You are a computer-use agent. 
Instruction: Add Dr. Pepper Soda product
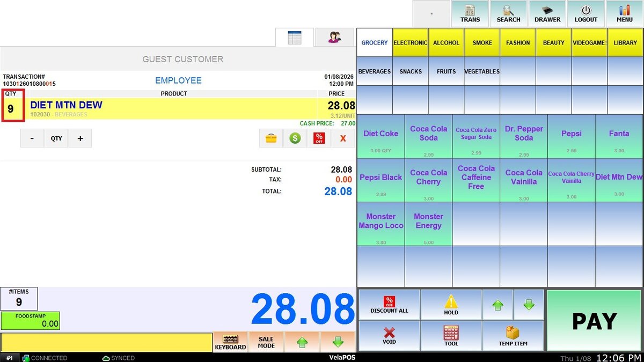click(524, 136)
